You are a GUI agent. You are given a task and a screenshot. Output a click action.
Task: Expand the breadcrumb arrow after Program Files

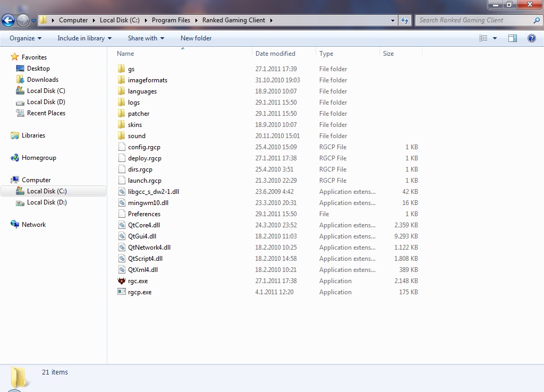tap(197, 20)
